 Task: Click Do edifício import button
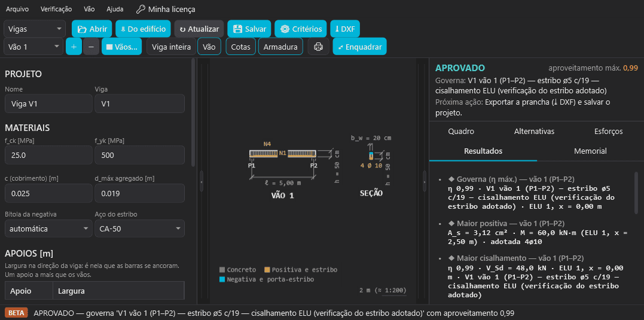143,29
